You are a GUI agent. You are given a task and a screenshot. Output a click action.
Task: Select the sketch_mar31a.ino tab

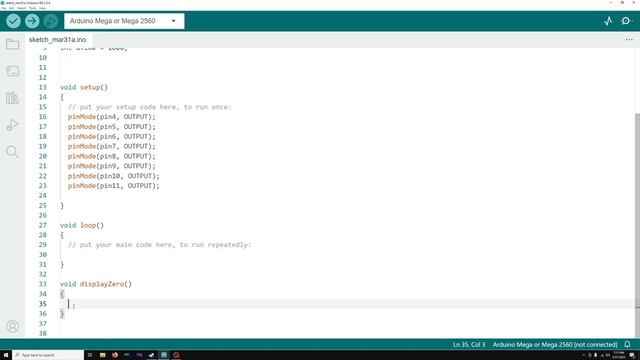pyautogui.click(x=58, y=40)
